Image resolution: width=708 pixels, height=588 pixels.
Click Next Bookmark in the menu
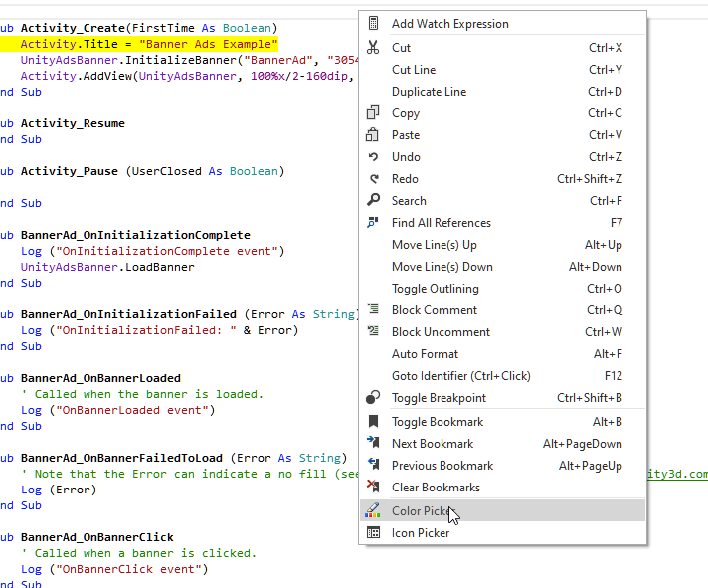502,443
